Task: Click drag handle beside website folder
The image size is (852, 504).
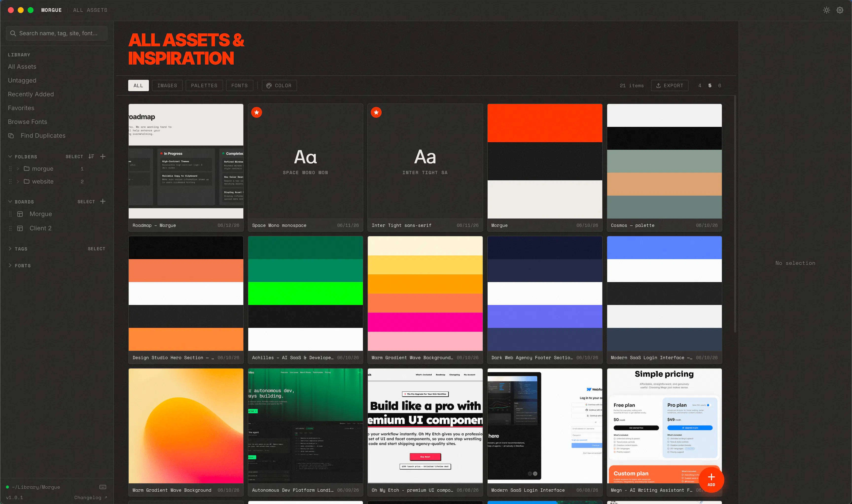Action: point(10,181)
